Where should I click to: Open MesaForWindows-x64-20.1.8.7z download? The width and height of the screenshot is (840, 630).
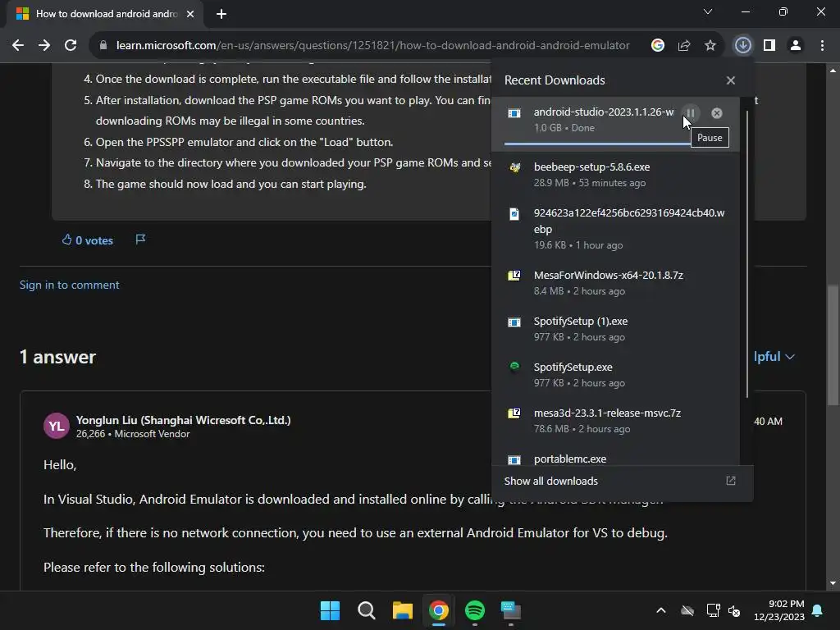click(x=615, y=283)
